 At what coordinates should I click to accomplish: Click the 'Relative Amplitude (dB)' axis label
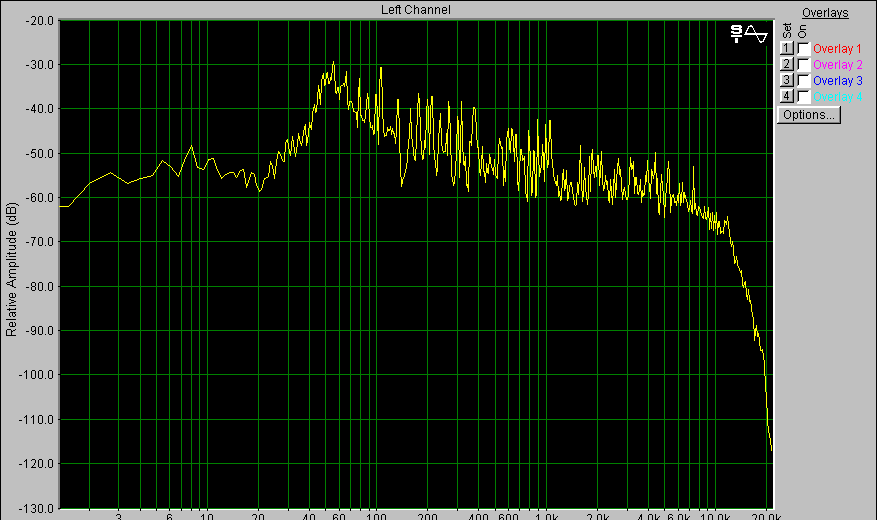(x=11, y=270)
